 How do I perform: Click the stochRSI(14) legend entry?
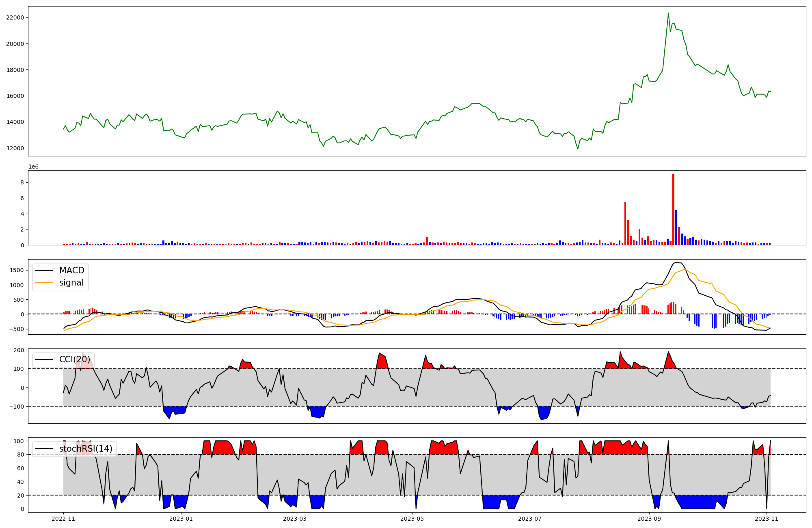(x=86, y=449)
